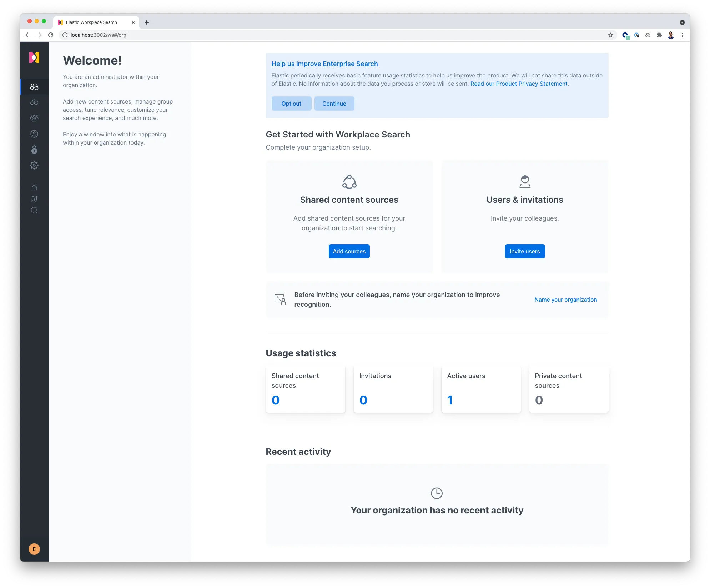
Task: Click the Recent activity heading
Action: [298, 452]
